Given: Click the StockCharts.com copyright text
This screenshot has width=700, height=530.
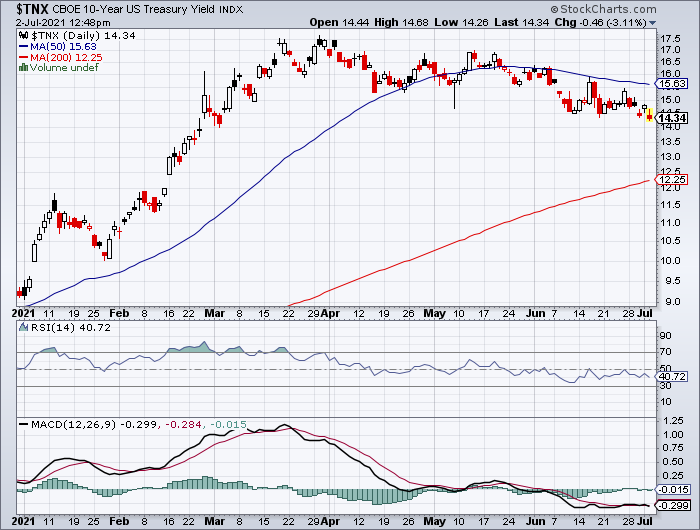Looking at the screenshot, I should [x=604, y=9].
